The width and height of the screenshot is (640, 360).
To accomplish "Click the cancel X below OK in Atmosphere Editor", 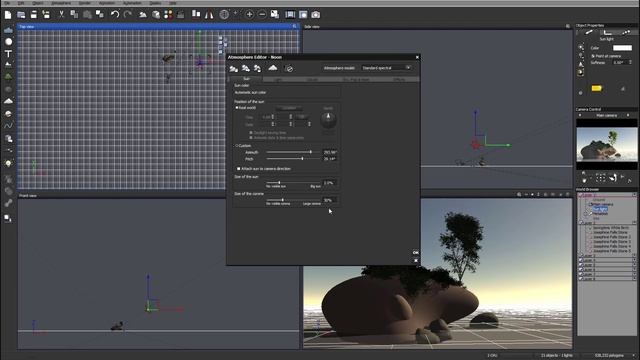I will click(416, 260).
